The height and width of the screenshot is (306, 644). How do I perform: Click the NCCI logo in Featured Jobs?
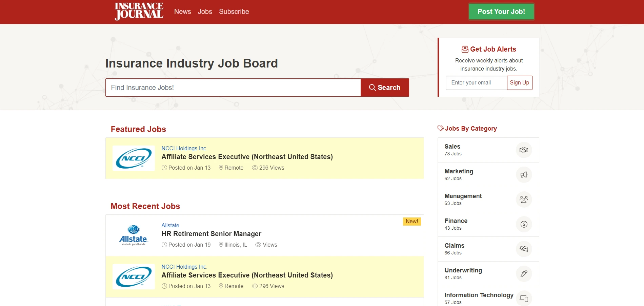coord(134,158)
